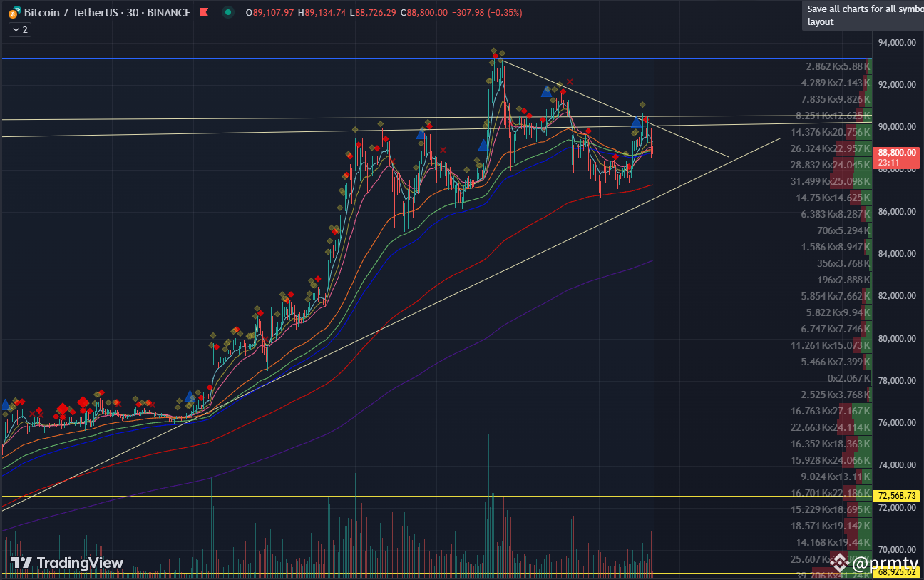
Task: Click the high value H89,134.74
Action: (x=322, y=13)
